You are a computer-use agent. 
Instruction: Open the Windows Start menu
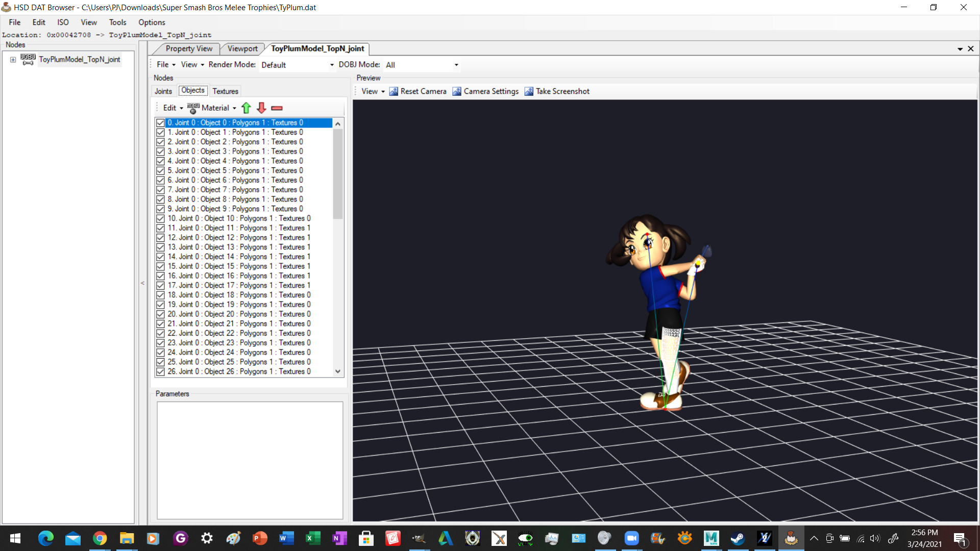[x=15, y=538]
